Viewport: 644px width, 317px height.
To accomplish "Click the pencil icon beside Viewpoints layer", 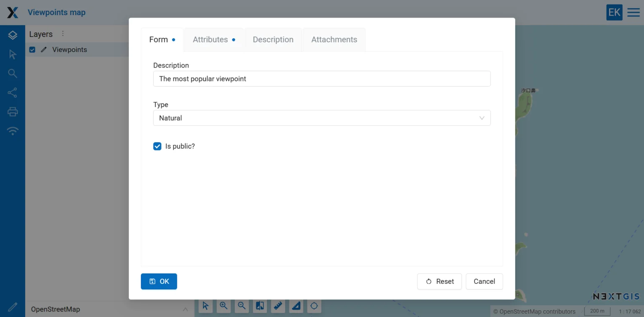I will coord(44,49).
